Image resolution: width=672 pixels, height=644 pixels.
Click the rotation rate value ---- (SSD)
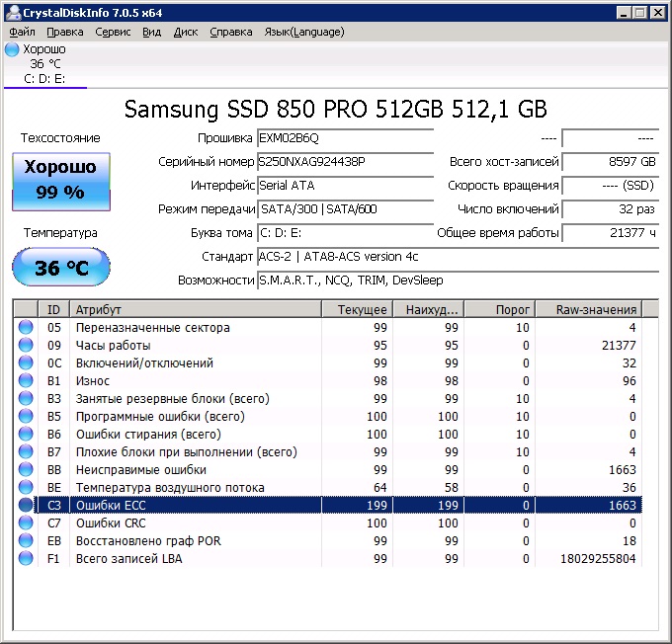(x=611, y=185)
